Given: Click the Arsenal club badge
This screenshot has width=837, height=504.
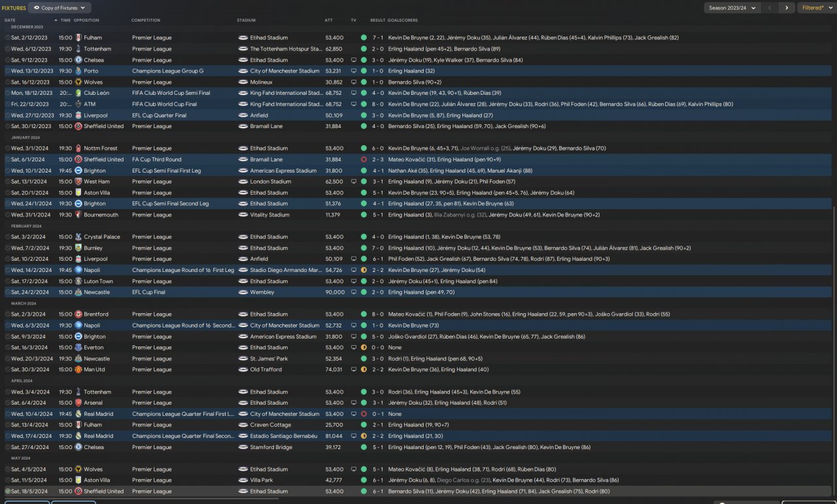Looking at the screenshot, I should pyautogui.click(x=78, y=403).
